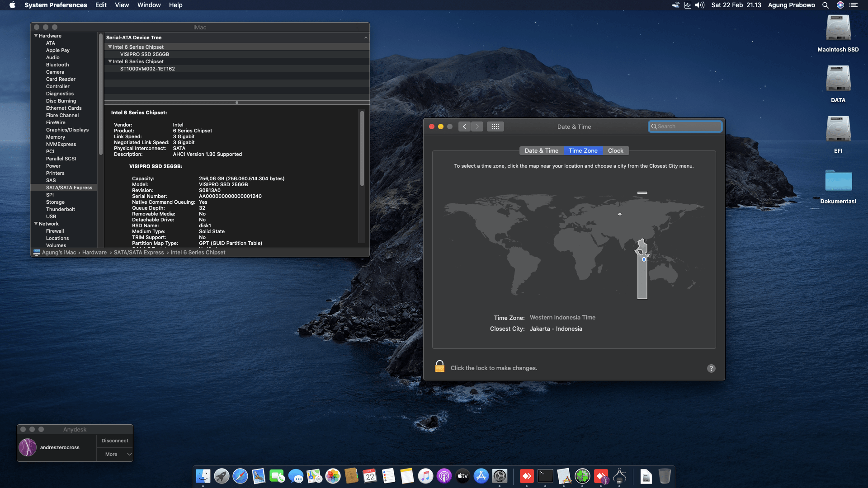Activate Siri from the menu bar
868x488 pixels.
point(840,5)
